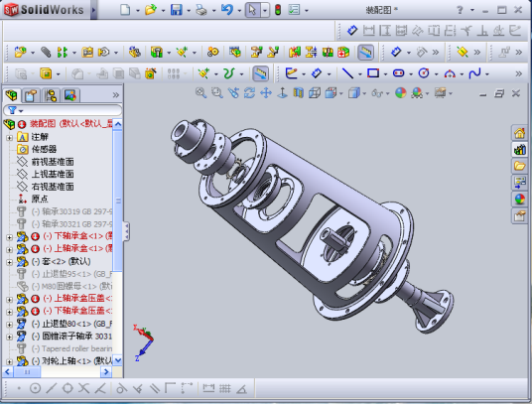
Task: Select the Tangent Arc sketch tool
Action: pyautogui.click(x=450, y=73)
